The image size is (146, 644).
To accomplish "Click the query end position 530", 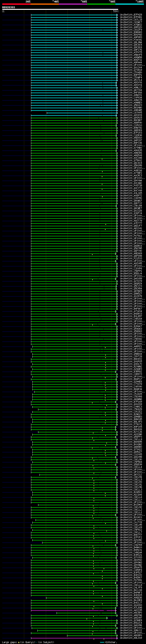I will 115,11.
